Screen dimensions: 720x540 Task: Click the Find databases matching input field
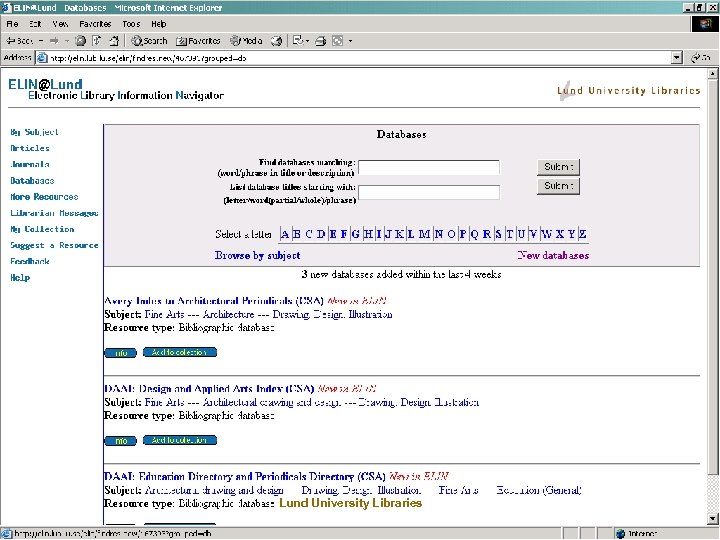tap(429, 167)
